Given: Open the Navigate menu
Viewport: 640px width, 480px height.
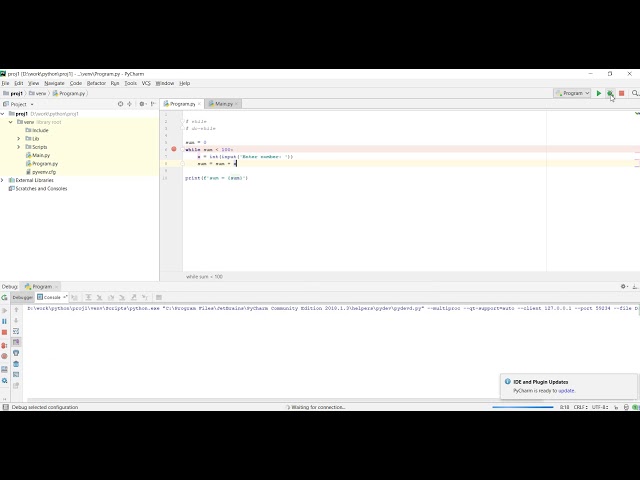Looking at the screenshot, I should [x=54, y=83].
